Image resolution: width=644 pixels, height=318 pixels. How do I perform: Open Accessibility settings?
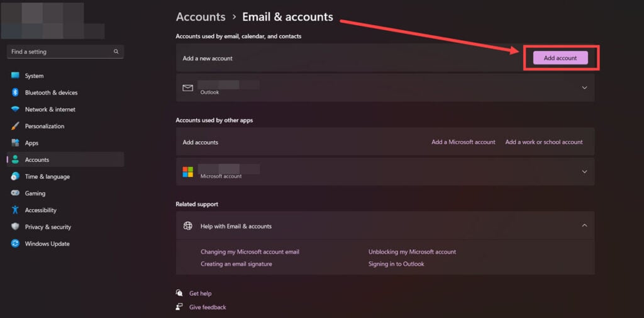tap(65, 210)
